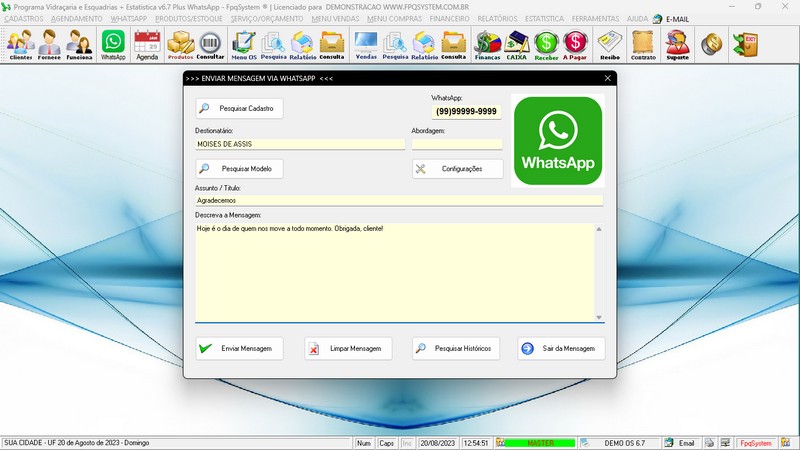Click the green Receber dollar icon
The height and width of the screenshot is (450, 800).
[x=546, y=45]
